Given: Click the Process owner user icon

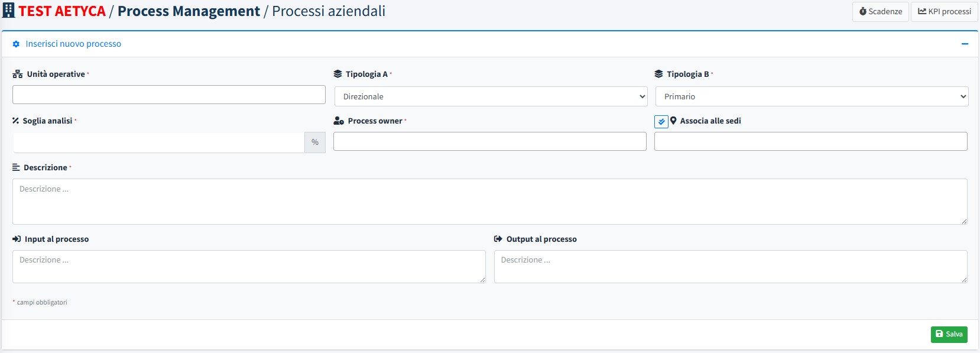Looking at the screenshot, I should click(339, 121).
